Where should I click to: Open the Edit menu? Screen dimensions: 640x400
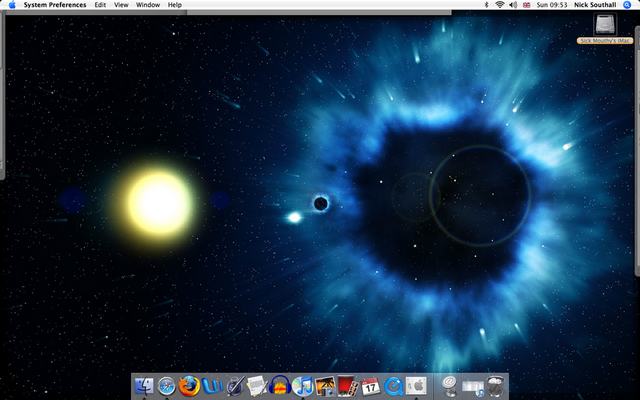pyautogui.click(x=100, y=5)
